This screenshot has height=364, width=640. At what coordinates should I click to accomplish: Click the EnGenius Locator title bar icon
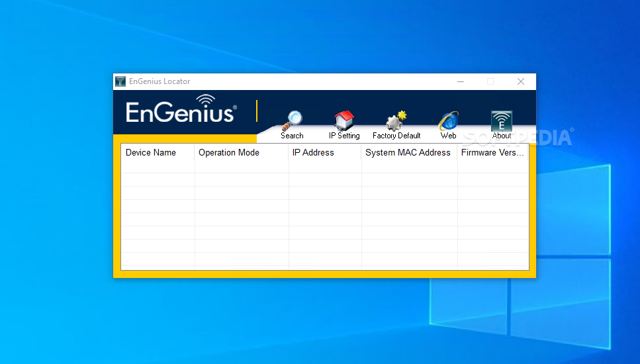tap(120, 81)
